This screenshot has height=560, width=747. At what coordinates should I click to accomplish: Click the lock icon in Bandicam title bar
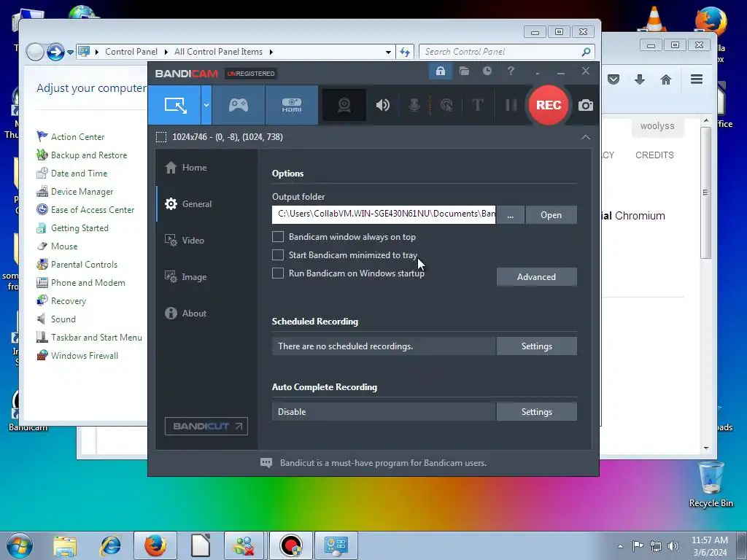440,71
